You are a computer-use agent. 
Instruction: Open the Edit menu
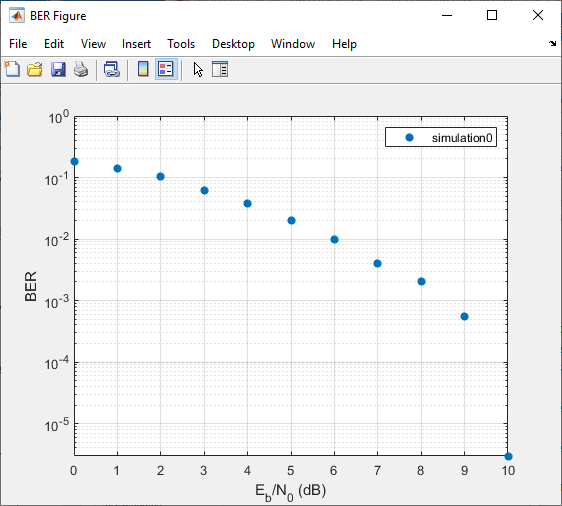(54, 44)
